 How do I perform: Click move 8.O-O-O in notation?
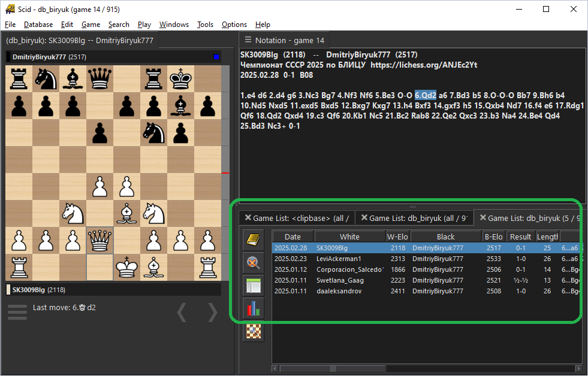499,96
